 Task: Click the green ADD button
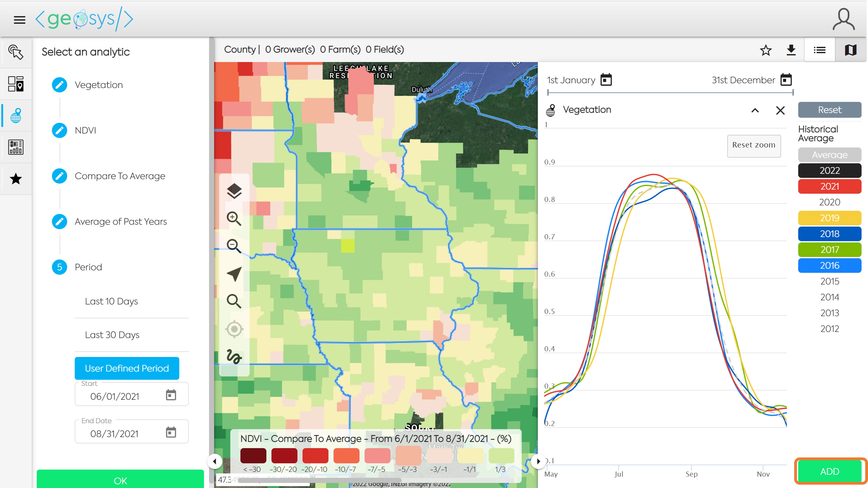pyautogui.click(x=829, y=471)
